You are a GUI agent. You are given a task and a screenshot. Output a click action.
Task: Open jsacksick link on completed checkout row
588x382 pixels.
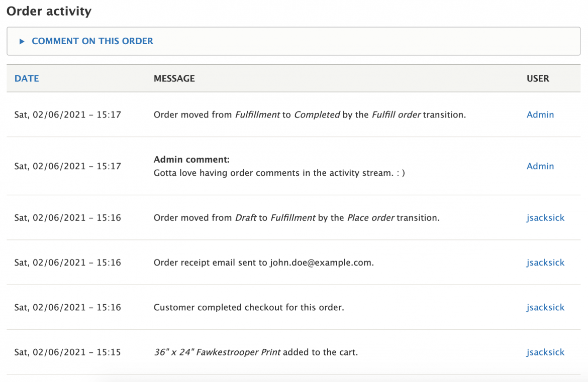click(x=545, y=307)
